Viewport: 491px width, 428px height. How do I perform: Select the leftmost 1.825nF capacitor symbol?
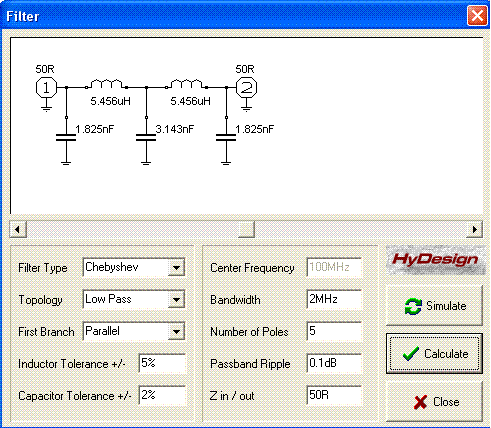[66, 137]
